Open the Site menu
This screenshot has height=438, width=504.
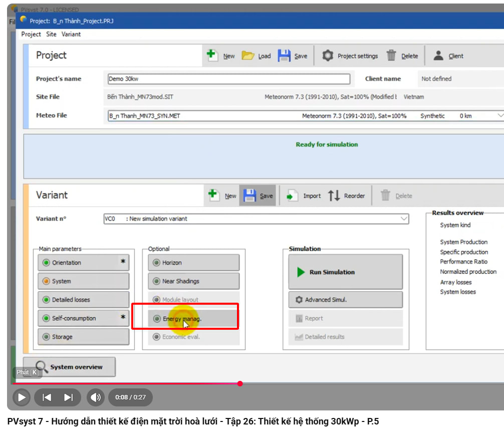pos(51,34)
